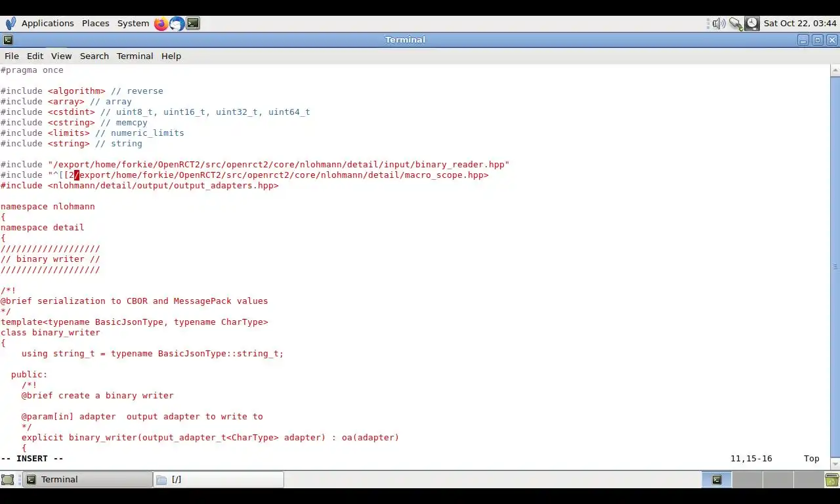The height and width of the screenshot is (504, 840).
Task: Click the '#include <string>' line
Action: (72, 144)
